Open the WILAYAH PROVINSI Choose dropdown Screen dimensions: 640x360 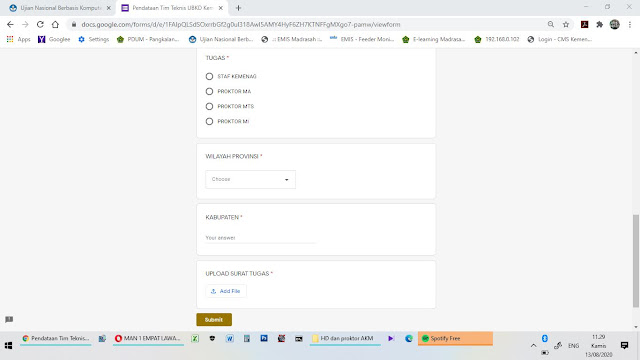click(x=250, y=180)
